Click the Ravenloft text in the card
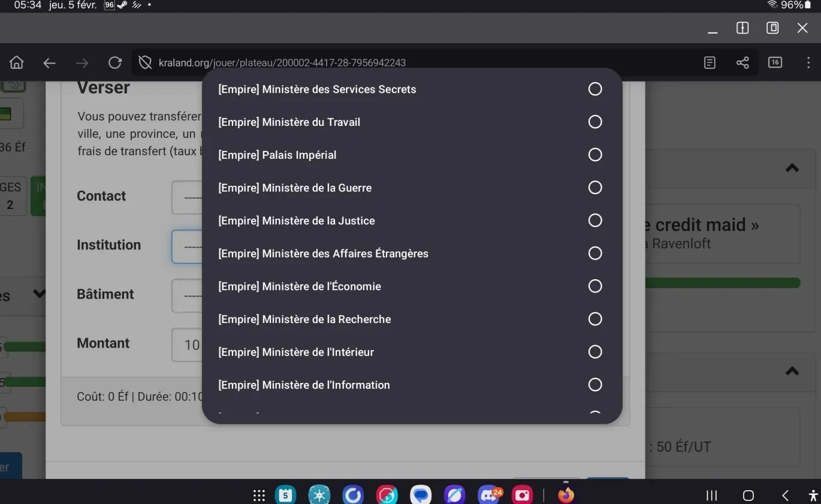Viewport: 821px width, 504px height. (681, 244)
